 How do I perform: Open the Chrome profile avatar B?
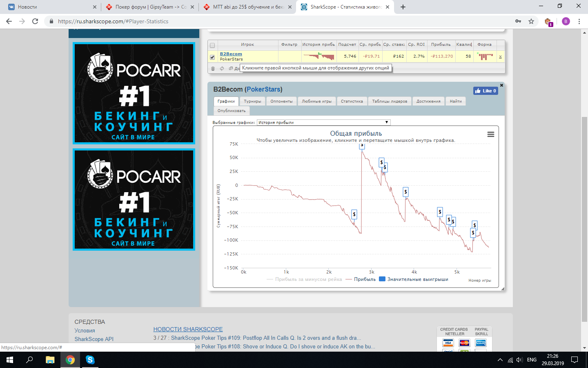(566, 21)
